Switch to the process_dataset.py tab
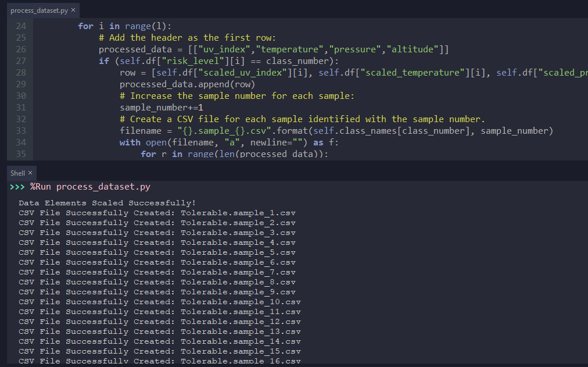 click(39, 10)
